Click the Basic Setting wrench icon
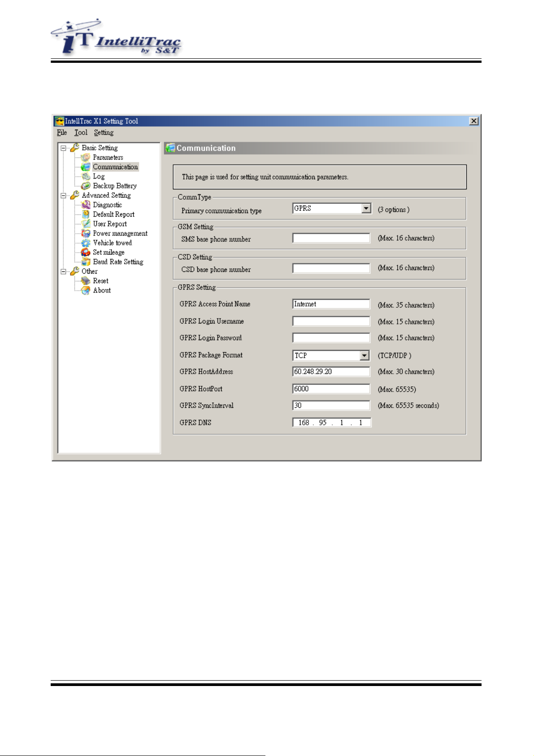Viewport: 534px width, 756px height. click(x=74, y=148)
